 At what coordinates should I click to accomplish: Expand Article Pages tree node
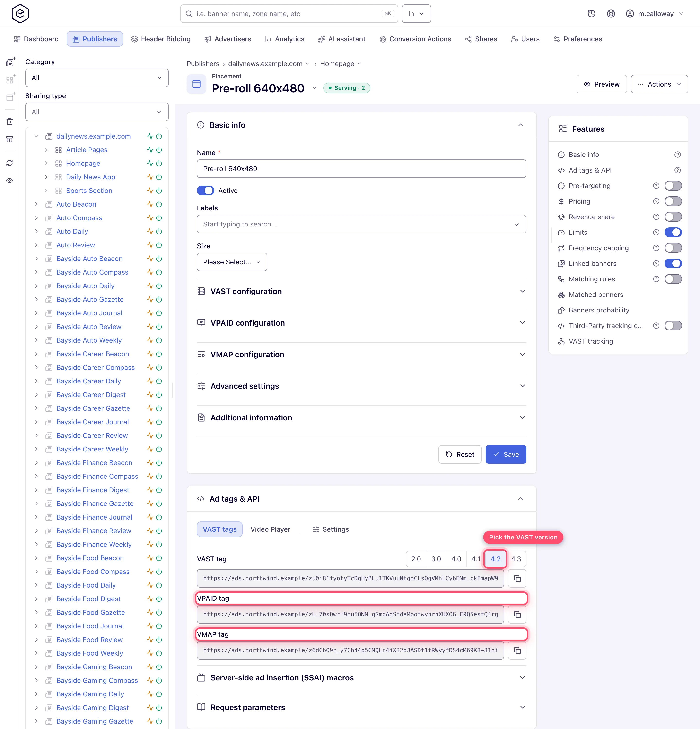coord(46,150)
